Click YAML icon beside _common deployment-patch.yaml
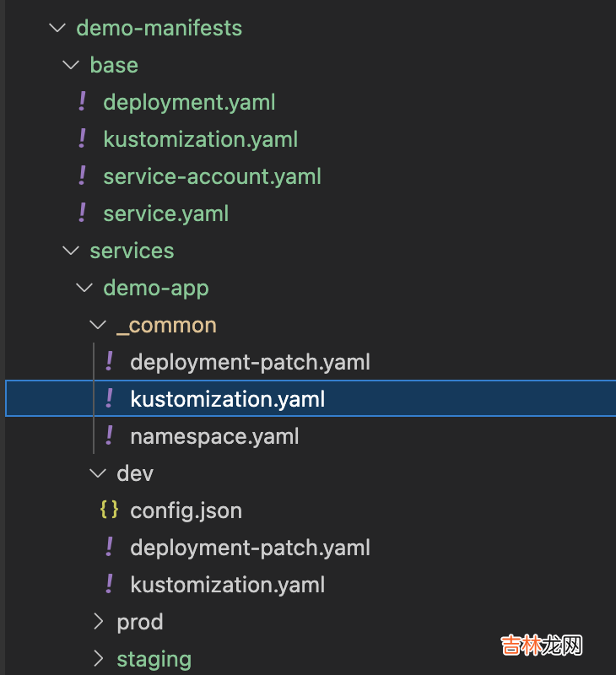 [109, 362]
